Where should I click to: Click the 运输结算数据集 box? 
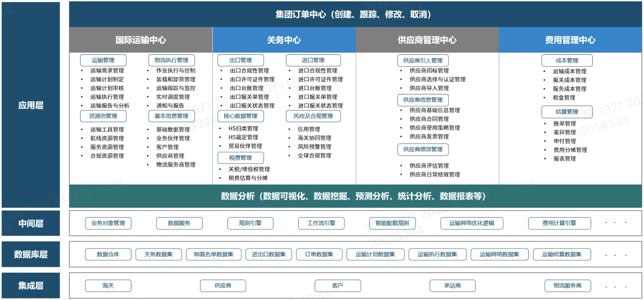coord(562,254)
